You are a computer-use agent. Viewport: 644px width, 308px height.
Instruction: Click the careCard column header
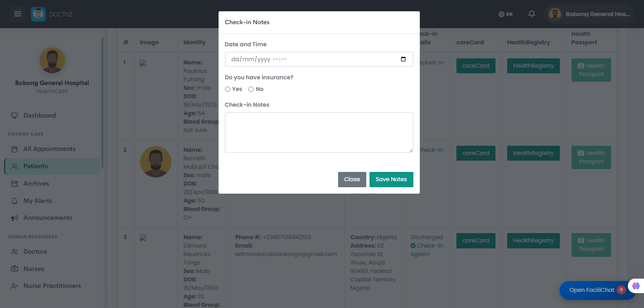tap(470, 42)
